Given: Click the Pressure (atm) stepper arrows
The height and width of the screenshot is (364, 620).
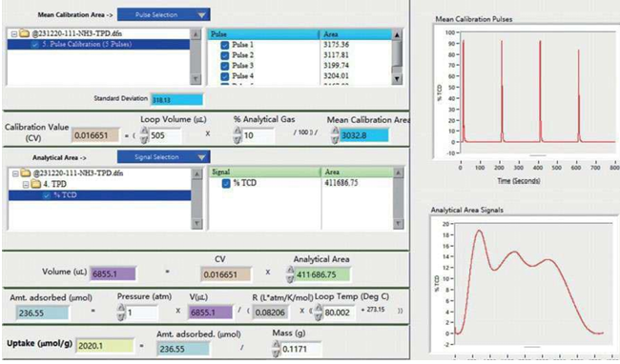Looking at the screenshot, I should coord(121,313).
